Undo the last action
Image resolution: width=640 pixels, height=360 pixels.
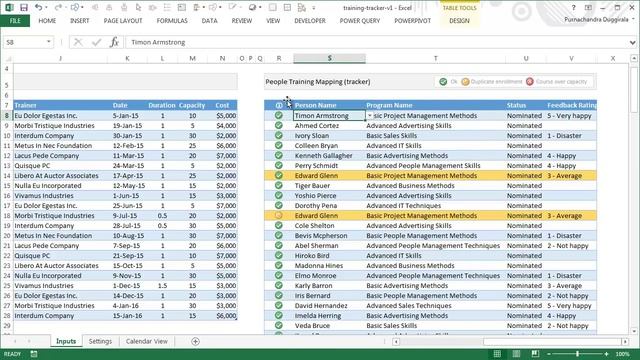pos(38,7)
